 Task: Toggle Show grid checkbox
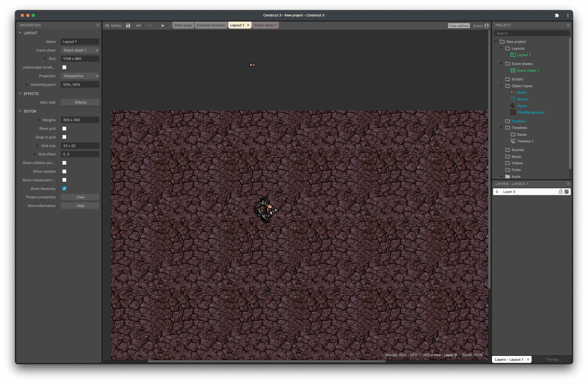(64, 128)
